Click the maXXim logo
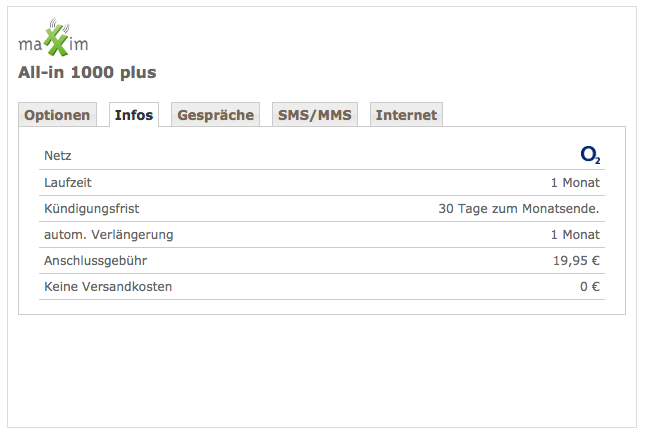 [x=53, y=38]
